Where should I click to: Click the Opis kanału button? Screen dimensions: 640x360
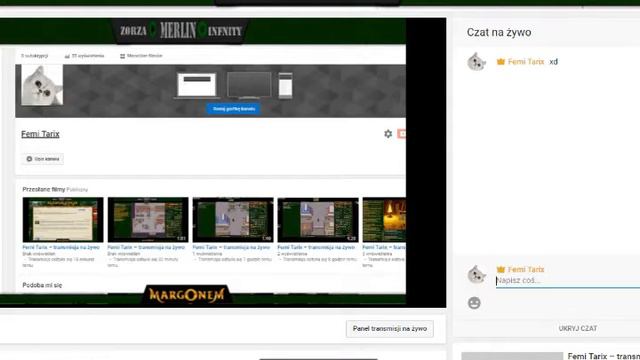click(42, 159)
